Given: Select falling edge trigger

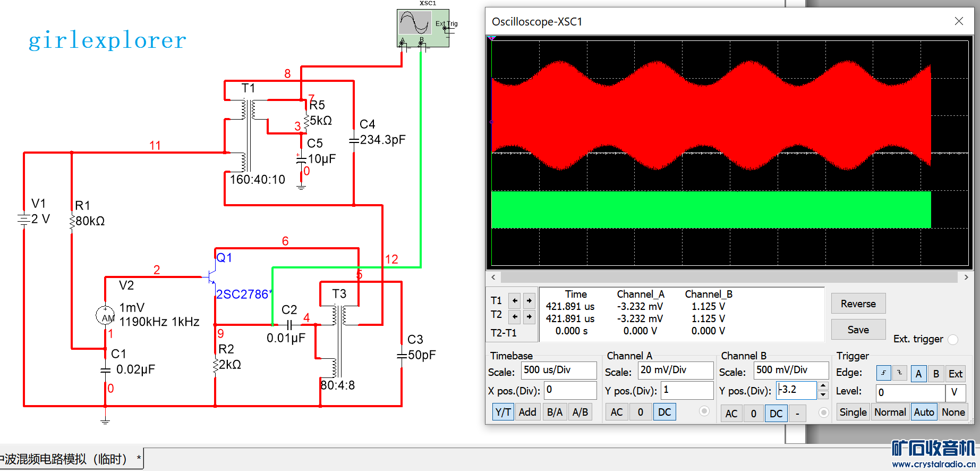Looking at the screenshot, I should click(x=899, y=373).
